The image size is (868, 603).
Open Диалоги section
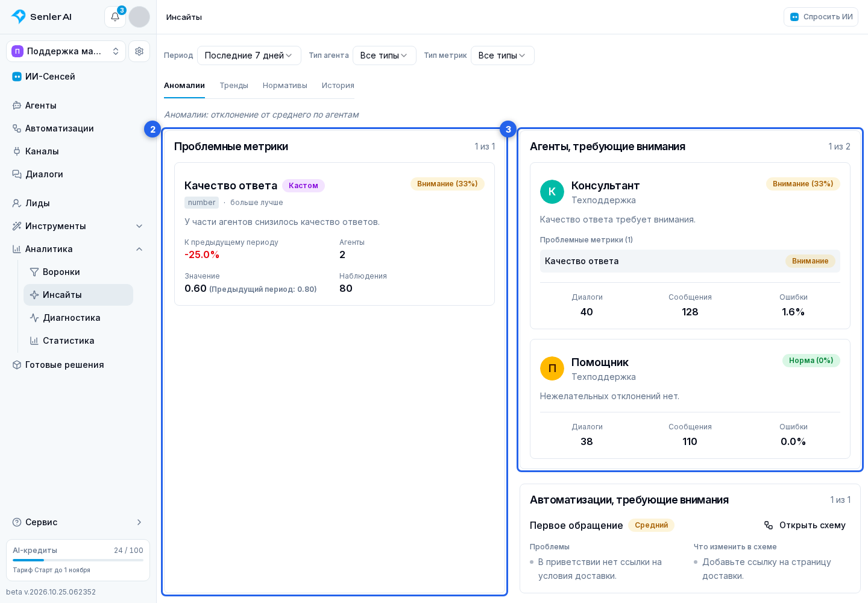(x=78, y=174)
